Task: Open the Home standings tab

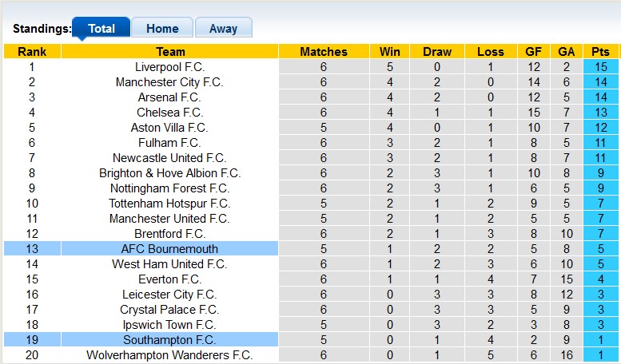Action: click(161, 28)
